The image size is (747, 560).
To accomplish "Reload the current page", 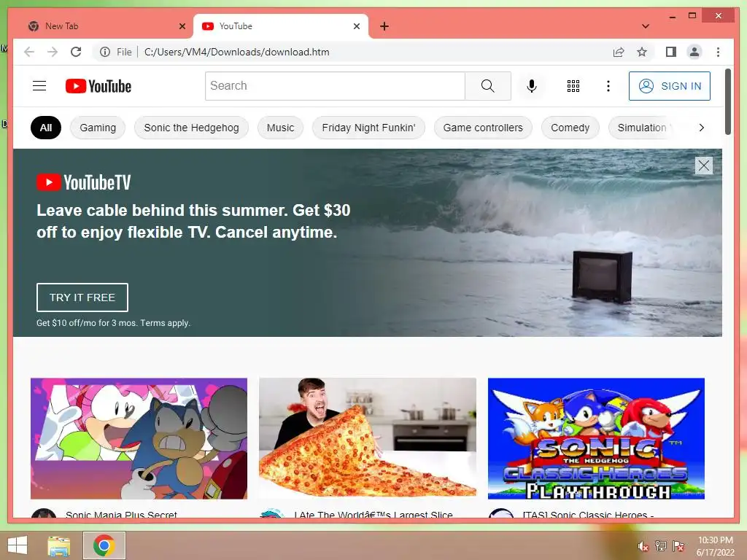I will (76, 52).
